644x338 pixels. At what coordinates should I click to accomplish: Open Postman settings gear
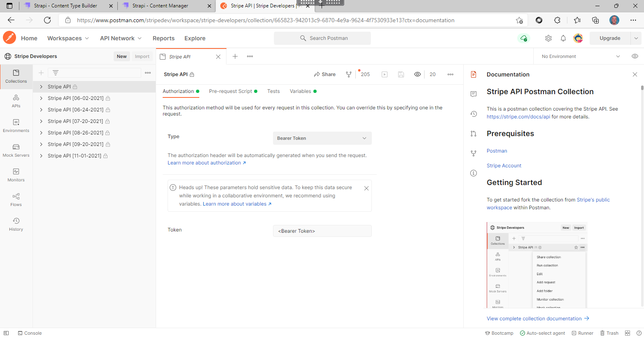[548, 38]
